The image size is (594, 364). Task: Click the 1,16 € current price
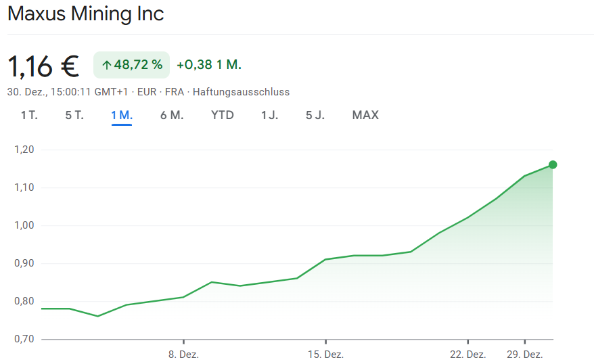click(43, 66)
